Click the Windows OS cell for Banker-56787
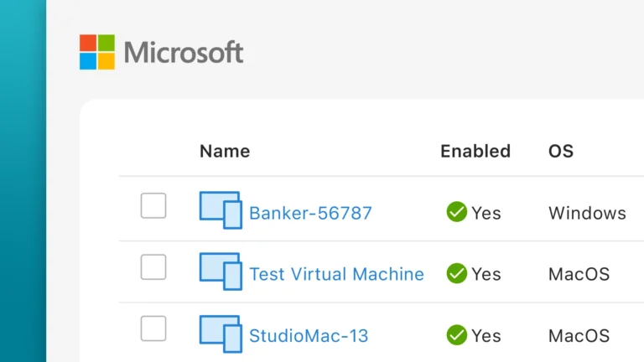 pyautogui.click(x=587, y=213)
